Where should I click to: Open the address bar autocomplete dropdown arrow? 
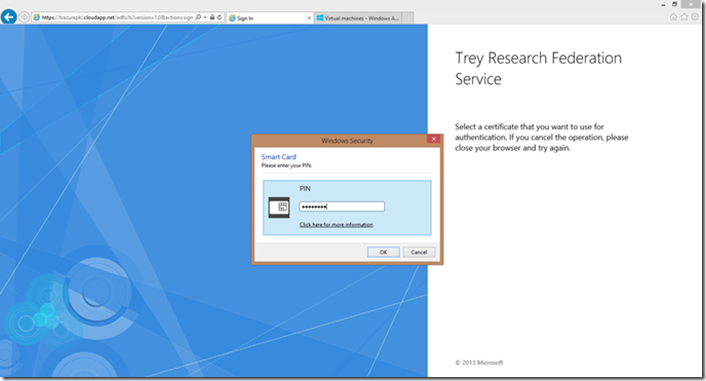[x=205, y=18]
